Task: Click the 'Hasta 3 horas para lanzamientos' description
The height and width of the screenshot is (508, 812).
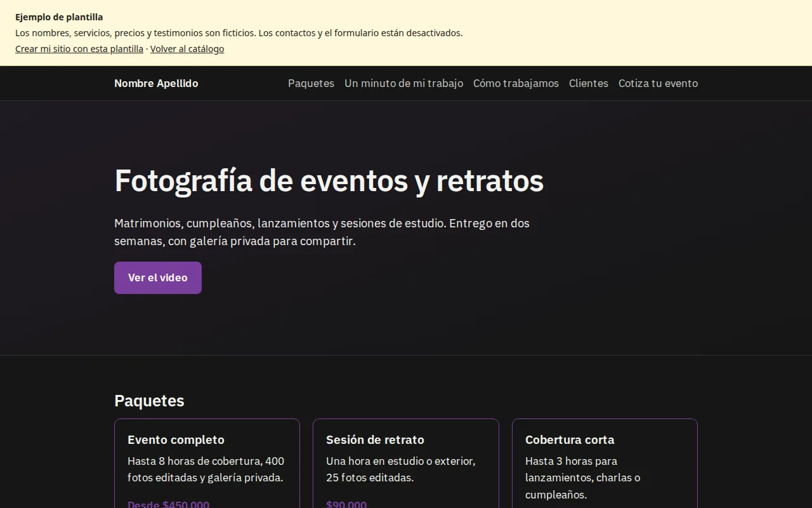Action: point(583,478)
